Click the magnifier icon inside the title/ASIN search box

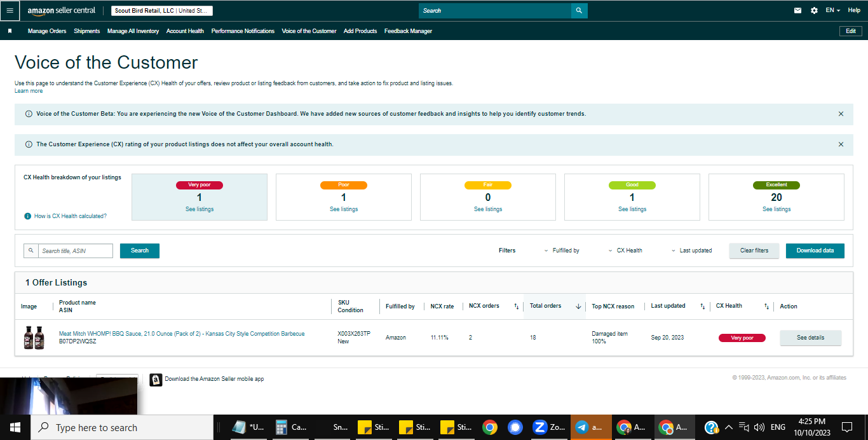(x=31, y=251)
